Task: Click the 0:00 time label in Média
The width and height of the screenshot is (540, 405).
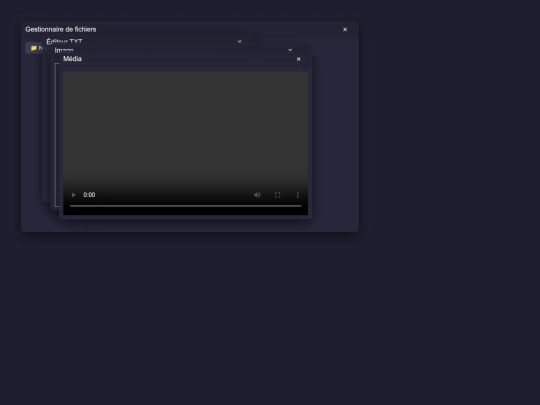Action: 89,195
